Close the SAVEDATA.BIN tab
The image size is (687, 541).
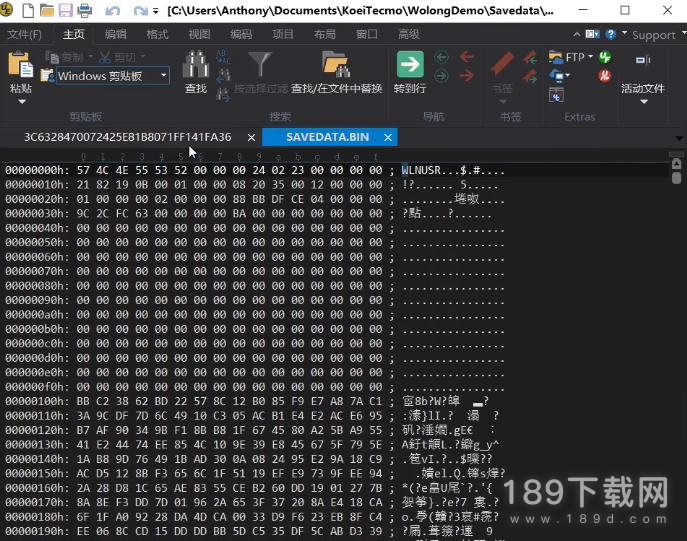pyautogui.click(x=387, y=137)
